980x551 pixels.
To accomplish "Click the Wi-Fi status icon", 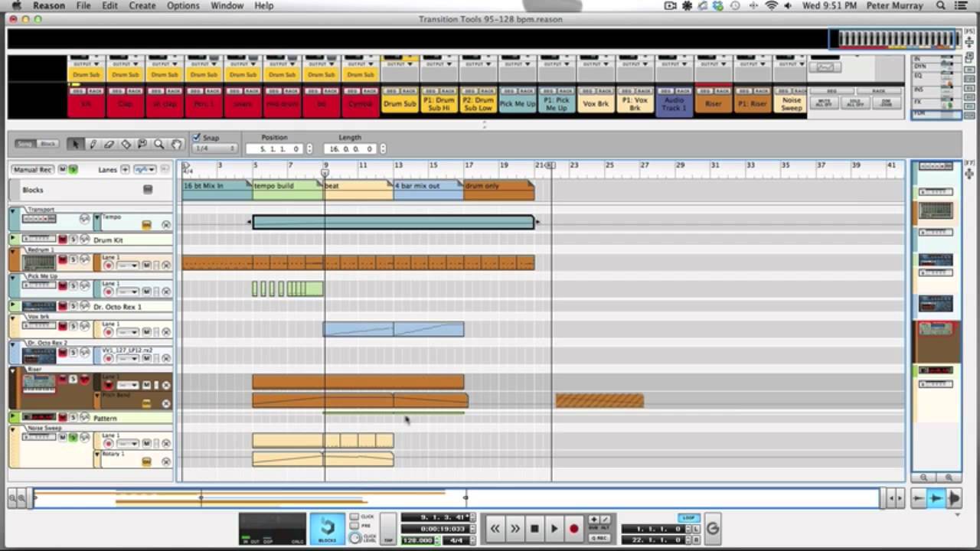I will click(771, 5).
